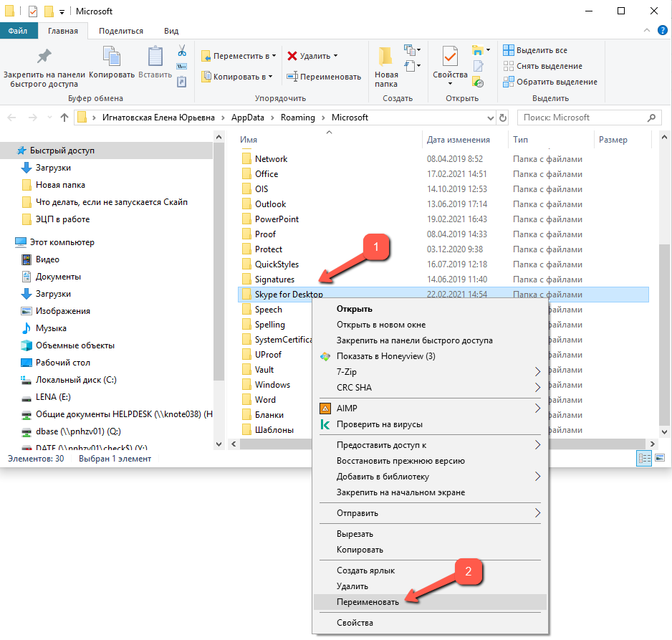672x640 pixels.
Task: Open the "Поделиться" ribbon tab
Action: (120, 31)
